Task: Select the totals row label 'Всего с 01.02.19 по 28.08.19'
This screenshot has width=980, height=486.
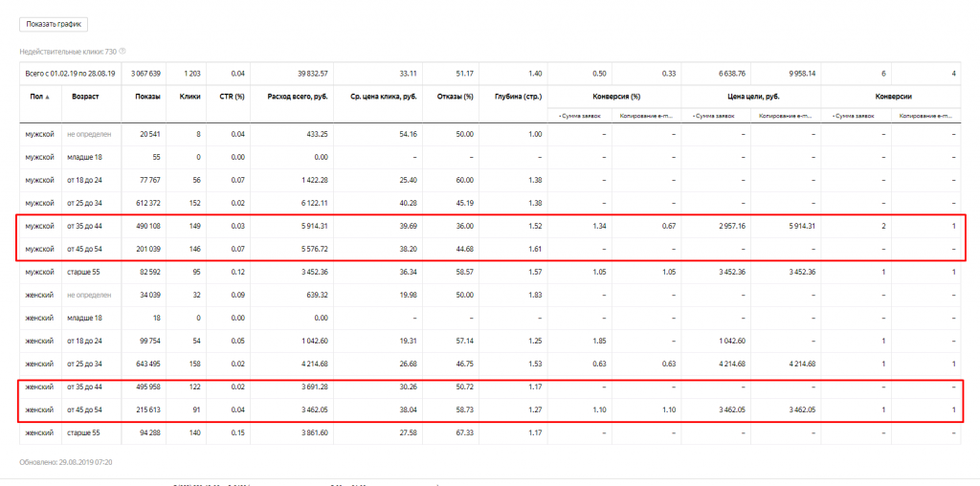Action: click(69, 74)
